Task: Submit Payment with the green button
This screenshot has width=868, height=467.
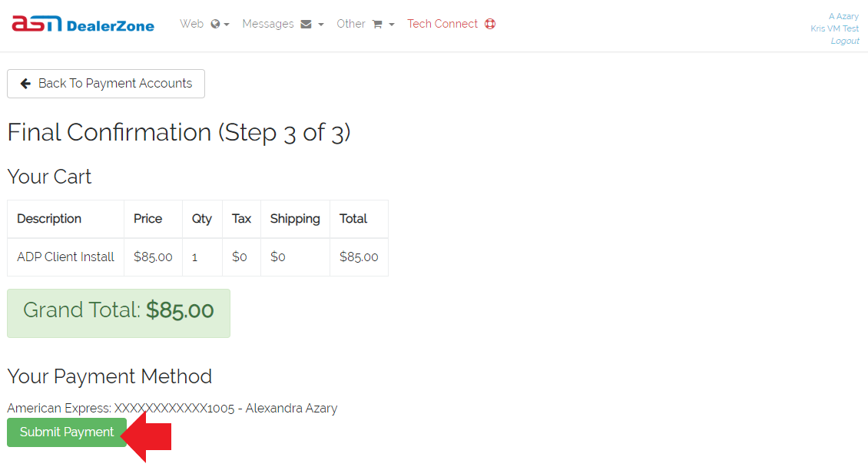Action: [x=67, y=432]
